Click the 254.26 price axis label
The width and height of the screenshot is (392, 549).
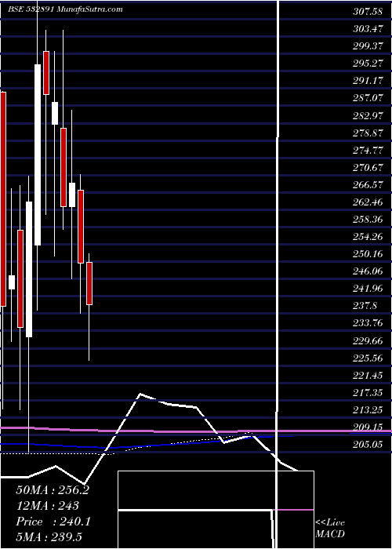click(x=367, y=237)
